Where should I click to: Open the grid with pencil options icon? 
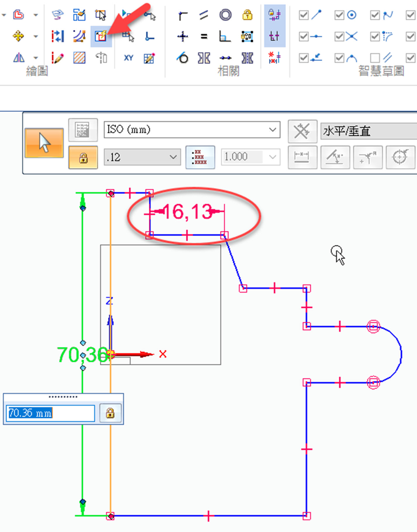[x=149, y=58]
